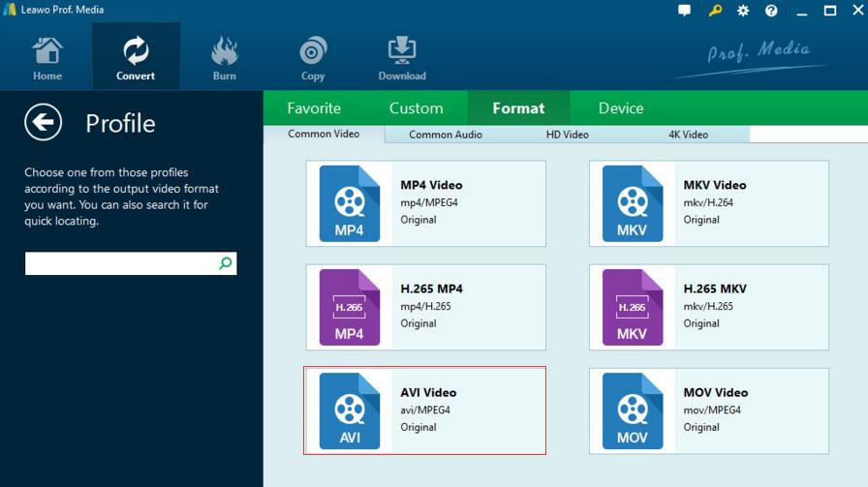Go to the Home screen
This screenshot has width=868, height=487.
pyautogui.click(x=47, y=58)
